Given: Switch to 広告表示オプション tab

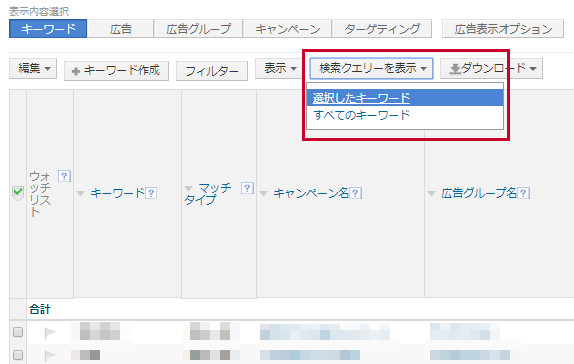Looking at the screenshot, I should point(503,29).
